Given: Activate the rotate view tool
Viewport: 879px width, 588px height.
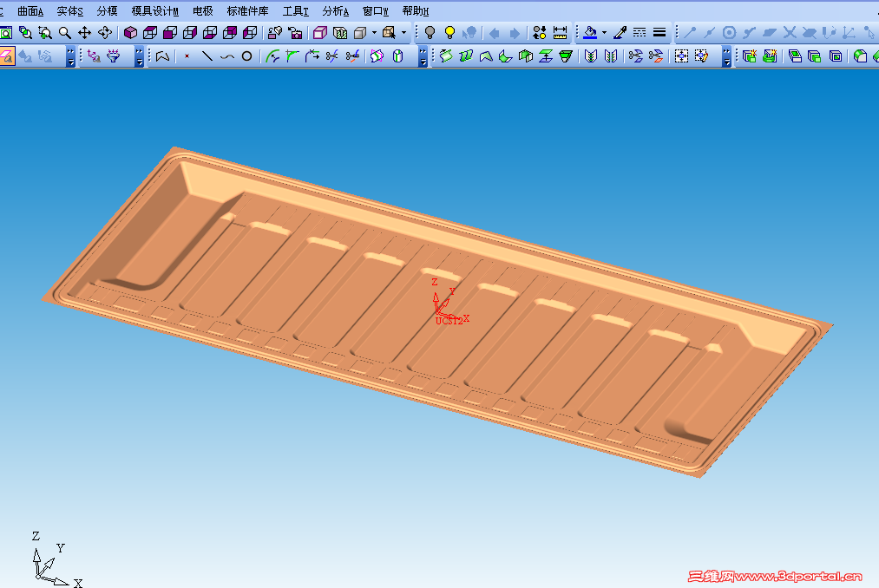Looking at the screenshot, I should (x=105, y=32).
